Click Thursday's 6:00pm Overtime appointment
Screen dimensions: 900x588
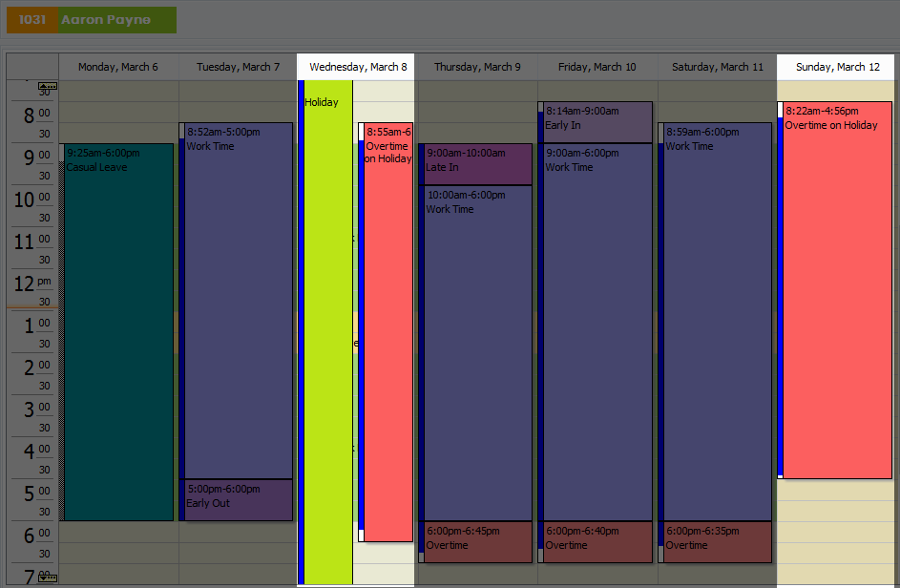click(476, 542)
